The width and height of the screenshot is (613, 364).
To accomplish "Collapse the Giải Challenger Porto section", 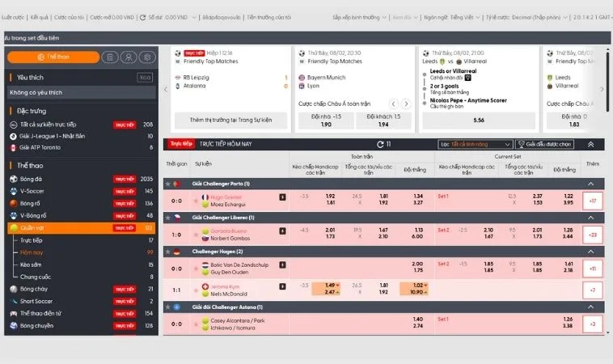I will (590, 184).
